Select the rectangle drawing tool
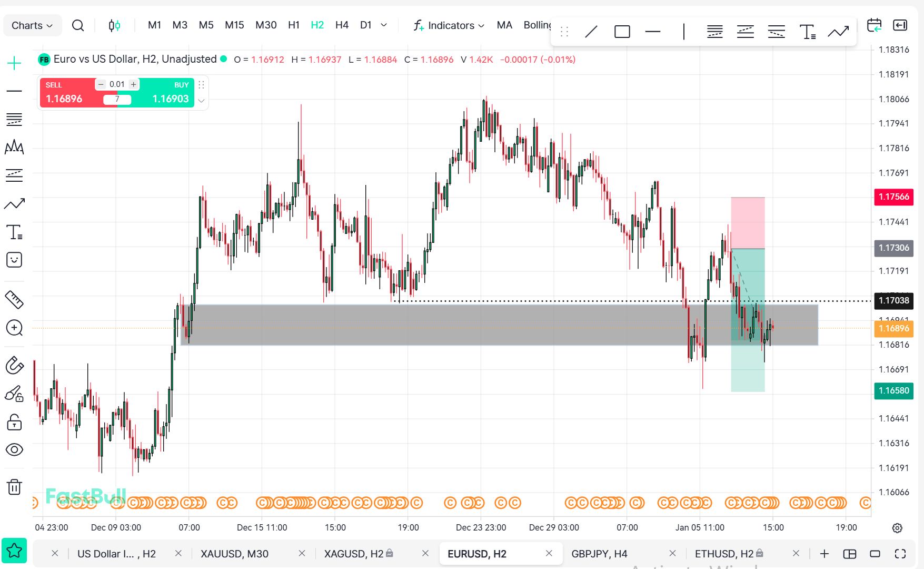Image resolution: width=924 pixels, height=569 pixels. [x=622, y=32]
